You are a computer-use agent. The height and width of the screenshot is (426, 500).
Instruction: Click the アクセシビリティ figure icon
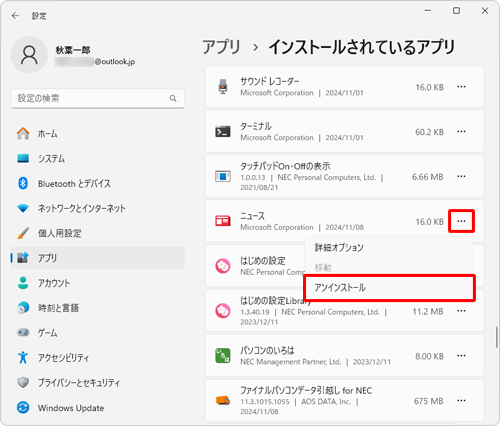click(x=23, y=357)
